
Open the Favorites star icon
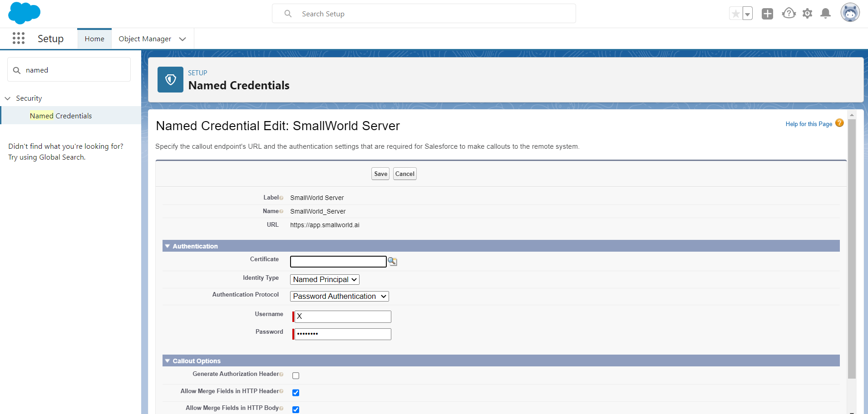coord(735,14)
